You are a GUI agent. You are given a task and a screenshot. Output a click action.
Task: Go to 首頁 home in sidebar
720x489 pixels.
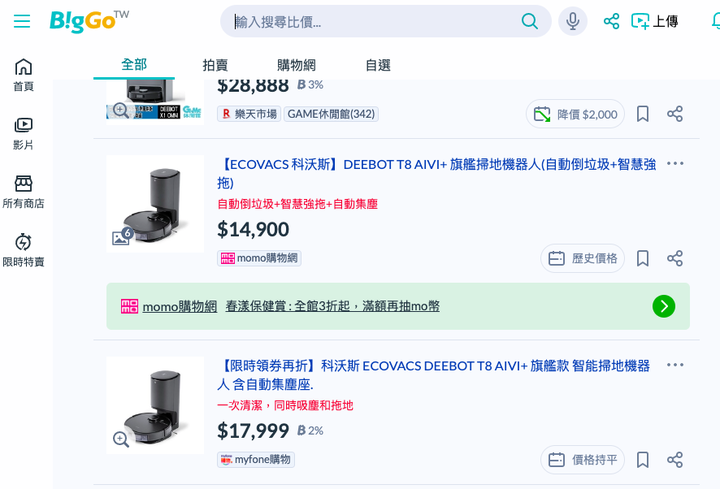click(x=23, y=75)
